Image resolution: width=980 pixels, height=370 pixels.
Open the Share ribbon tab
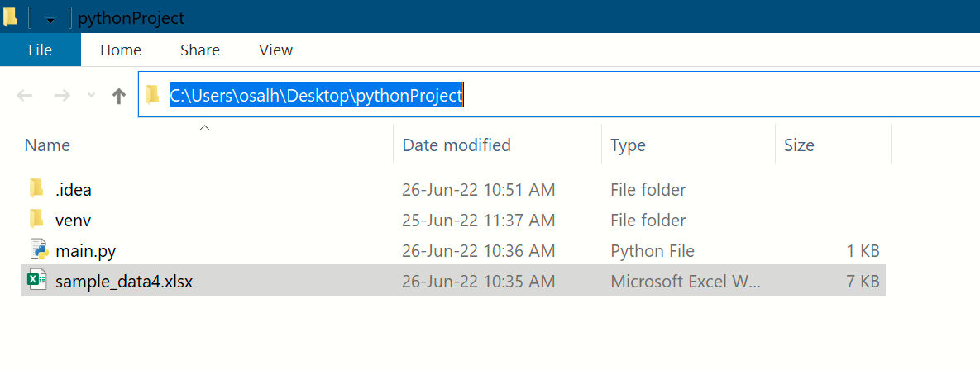(x=200, y=50)
